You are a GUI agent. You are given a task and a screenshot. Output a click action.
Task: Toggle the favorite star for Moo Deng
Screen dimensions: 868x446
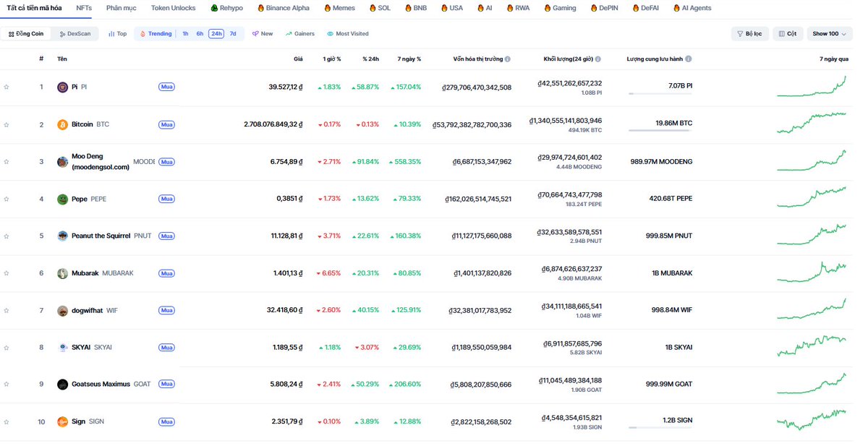(x=7, y=162)
